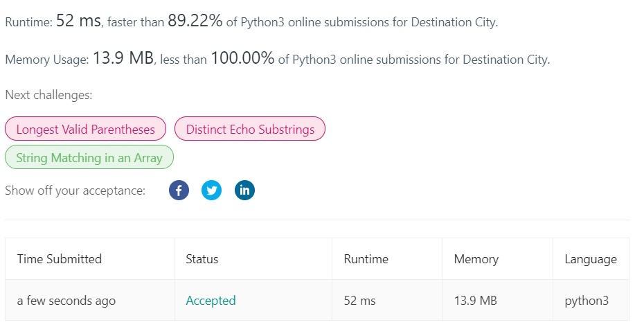Click the 'Next challenges:' label

click(x=48, y=95)
